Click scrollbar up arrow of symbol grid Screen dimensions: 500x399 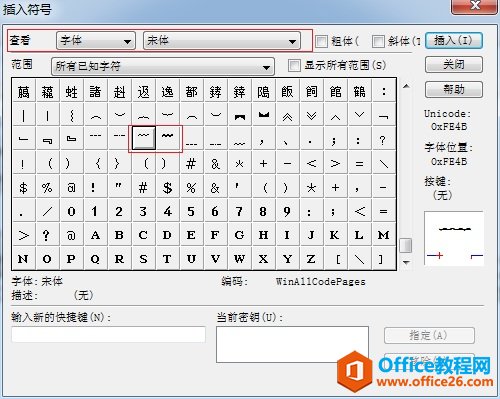point(406,86)
